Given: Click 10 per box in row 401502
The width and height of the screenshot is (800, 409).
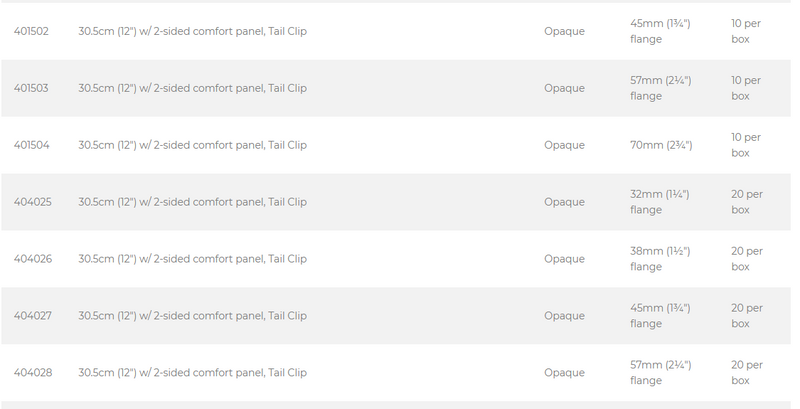Looking at the screenshot, I should coord(746,31).
